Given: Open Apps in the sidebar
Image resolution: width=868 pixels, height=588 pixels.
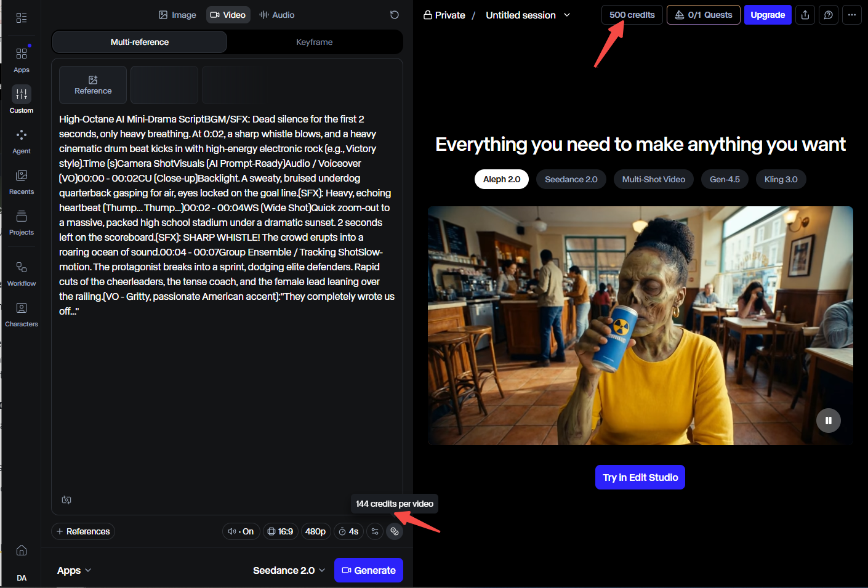Looking at the screenshot, I should click(22, 60).
